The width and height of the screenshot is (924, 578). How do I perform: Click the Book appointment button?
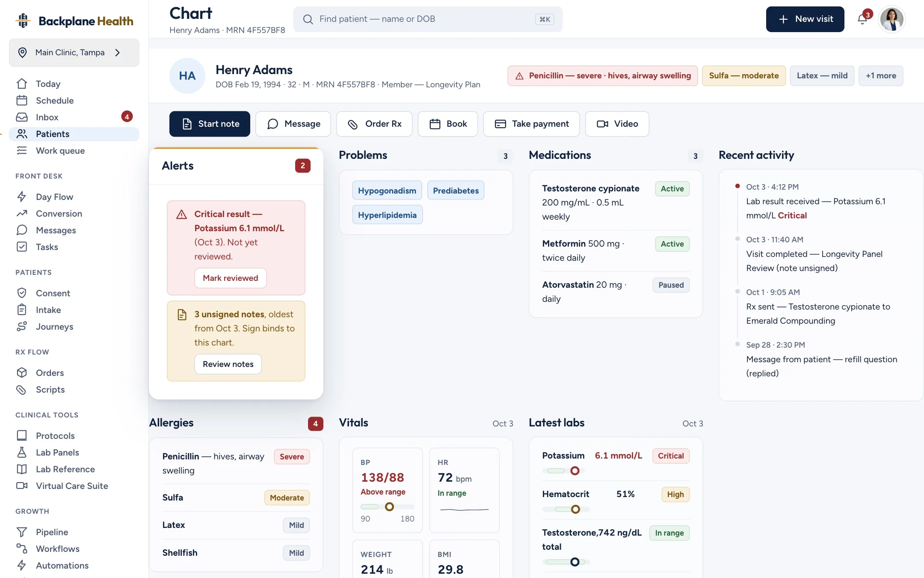[x=448, y=124]
